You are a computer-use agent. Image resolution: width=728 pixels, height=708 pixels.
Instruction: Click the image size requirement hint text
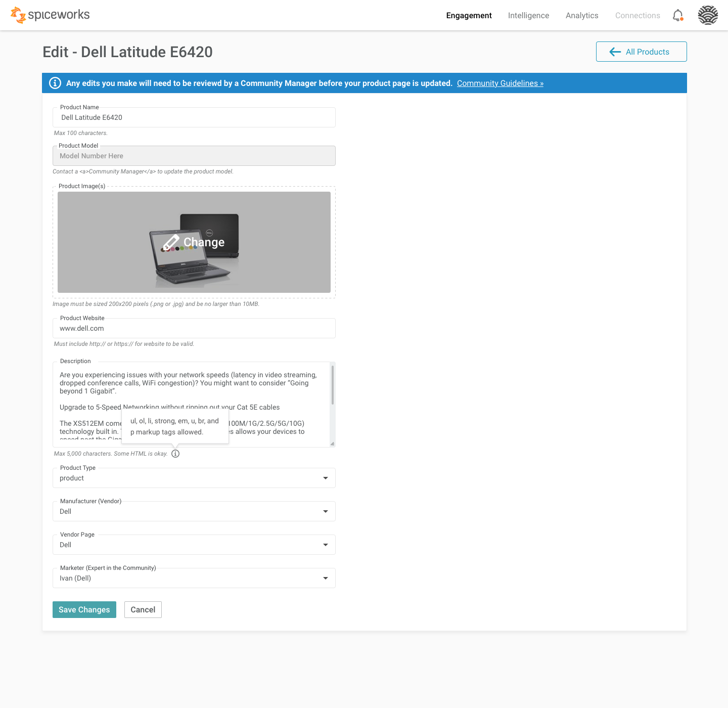(x=156, y=304)
